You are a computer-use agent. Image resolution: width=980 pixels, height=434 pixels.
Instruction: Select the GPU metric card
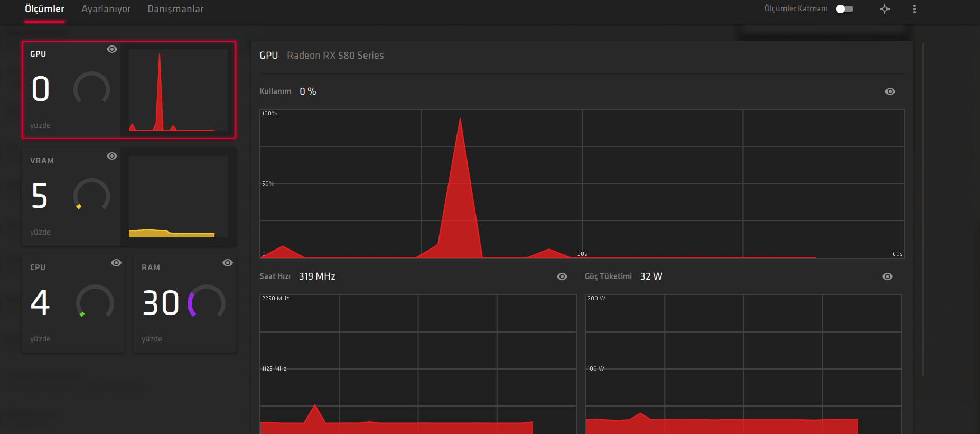pyautogui.click(x=129, y=90)
